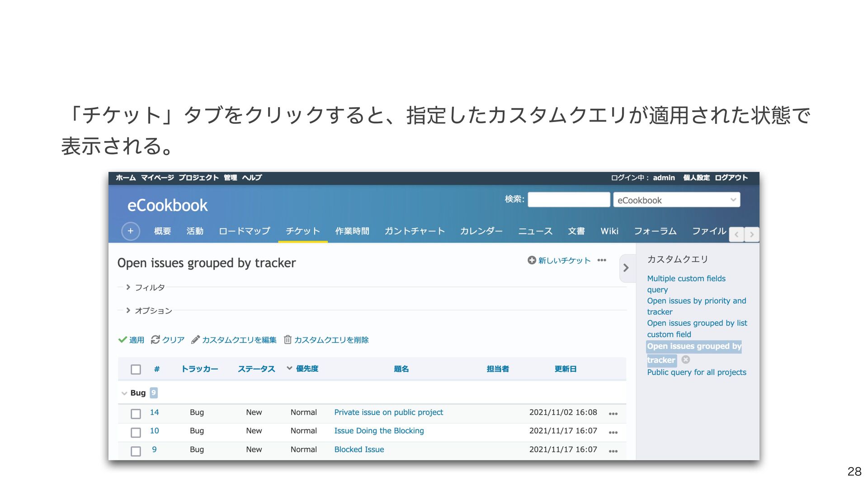Click the カスタムクエリを編集 pencil icon
Viewport: 868px width, 488px height.
195,340
